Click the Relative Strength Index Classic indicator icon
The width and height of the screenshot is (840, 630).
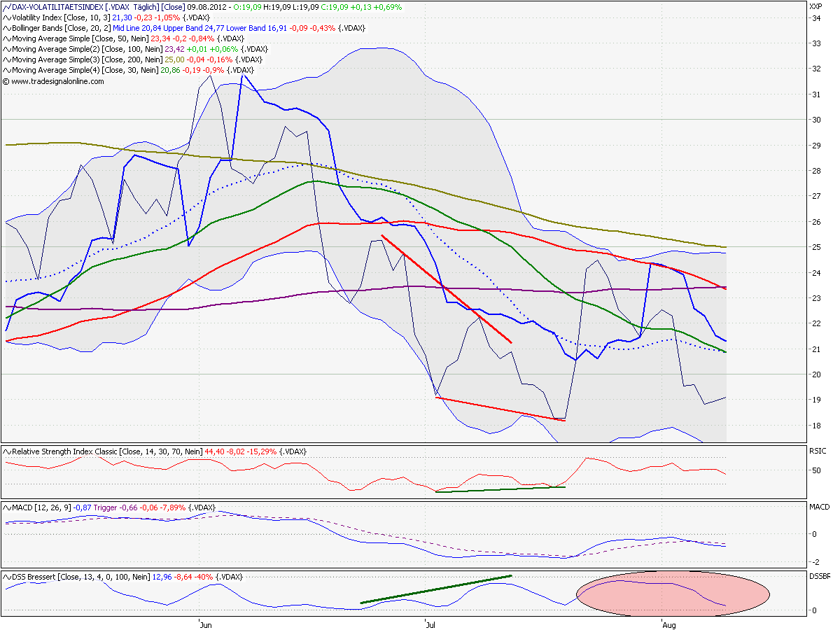6,451
